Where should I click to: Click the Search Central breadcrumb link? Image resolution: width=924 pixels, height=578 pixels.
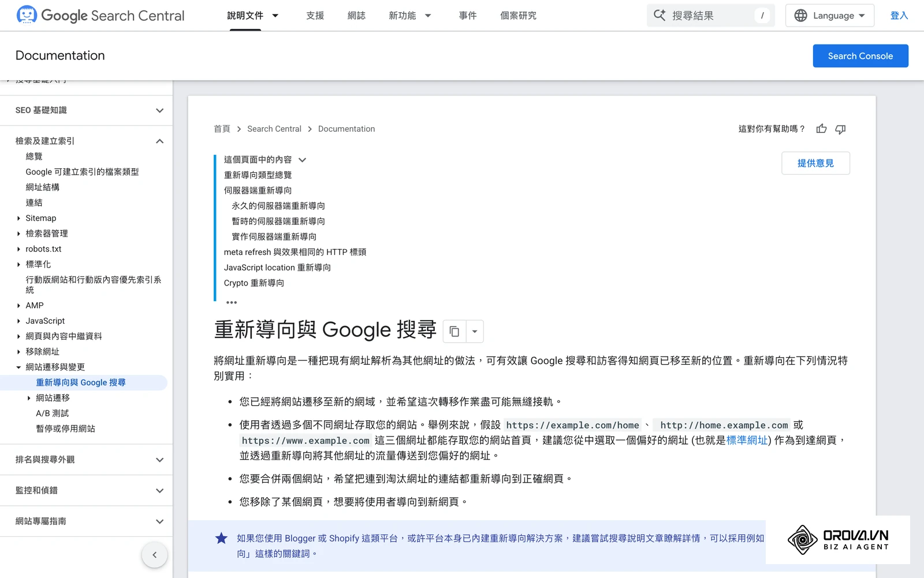[x=274, y=129]
